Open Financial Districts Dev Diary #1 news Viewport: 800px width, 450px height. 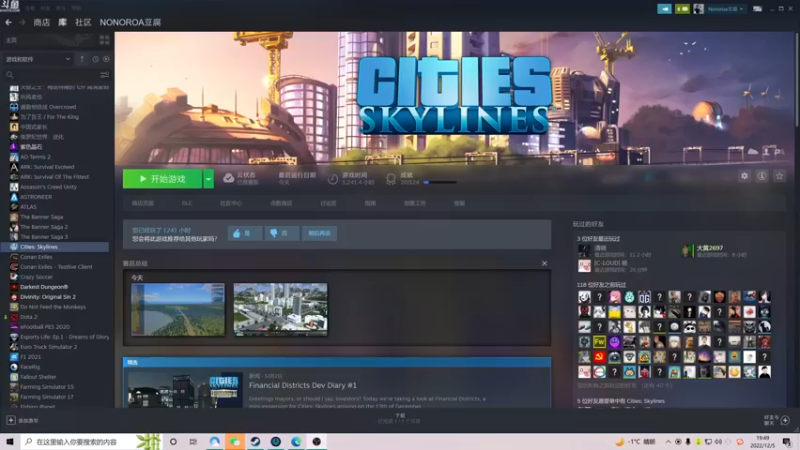click(x=303, y=385)
